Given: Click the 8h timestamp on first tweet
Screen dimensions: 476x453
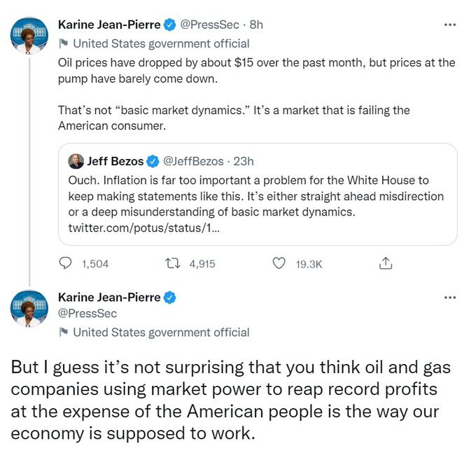Looking at the screenshot, I should click(x=256, y=25).
